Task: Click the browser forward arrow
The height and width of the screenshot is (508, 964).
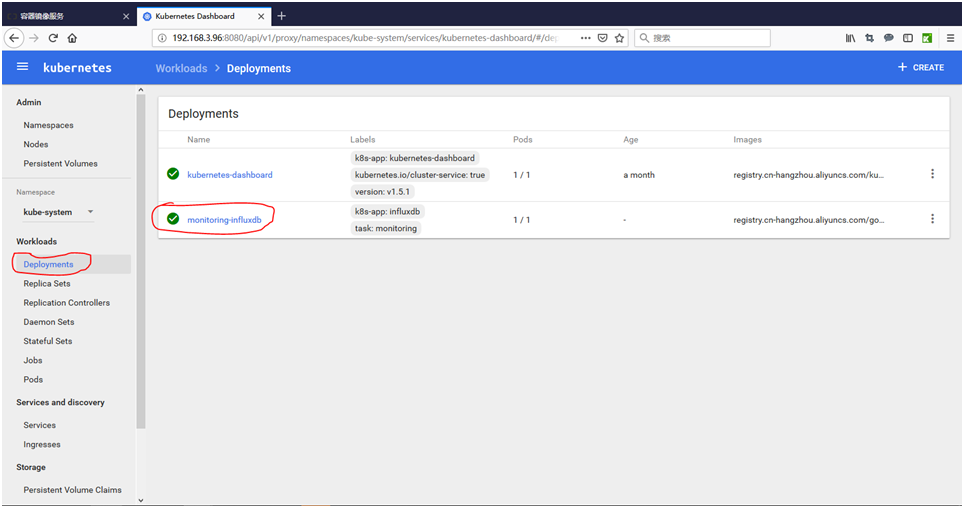Action: (34, 38)
